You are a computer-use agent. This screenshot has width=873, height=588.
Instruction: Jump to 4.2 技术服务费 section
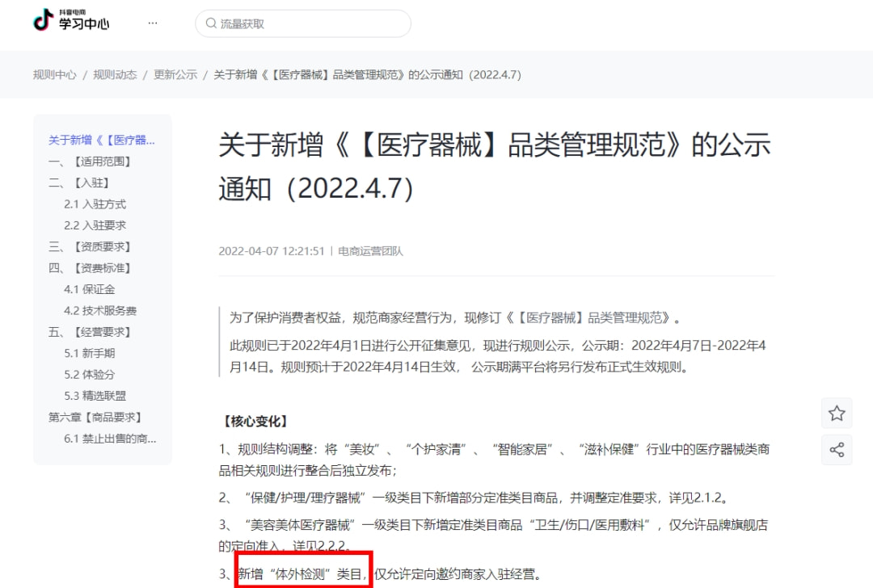click(91, 309)
